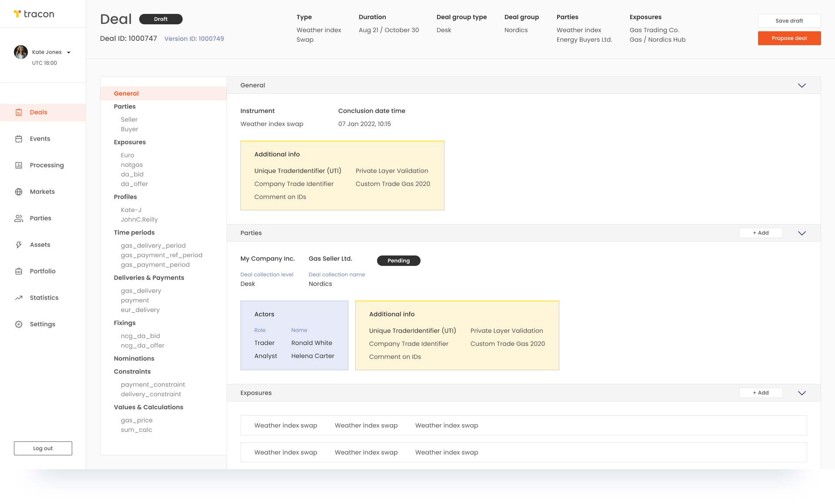Click the Settings gear icon
835x504 pixels.
(x=19, y=325)
